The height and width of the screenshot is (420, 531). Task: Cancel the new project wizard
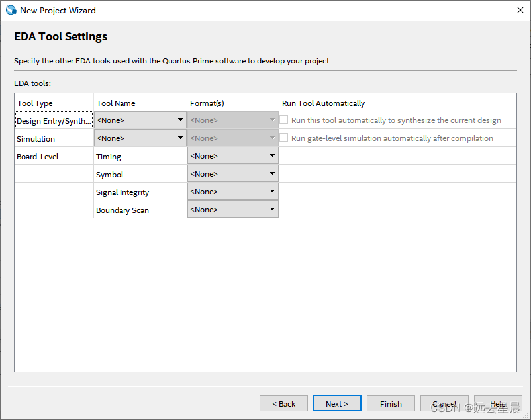pyautogui.click(x=444, y=403)
